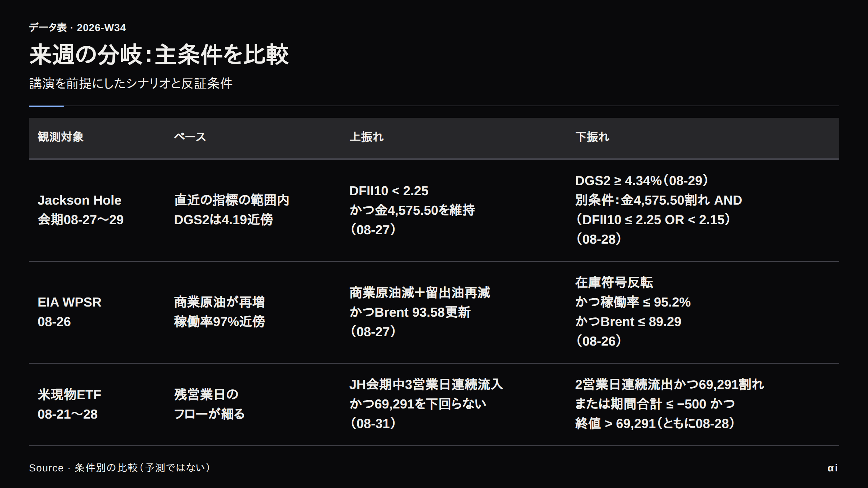Select the title 来週の分岐:主条件を比較
This screenshot has width=868, height=488.
click(x=159, y=55)
